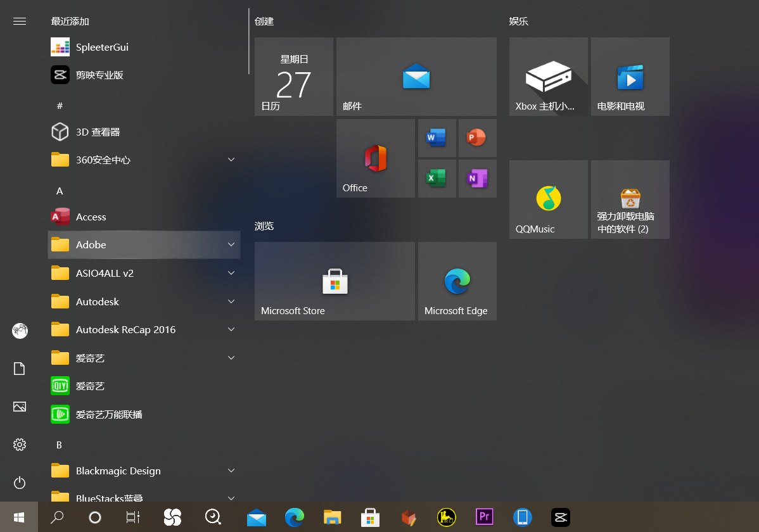Open Edge browser from the taskbar
Viewport: 759px width, 532px height.
295,517
